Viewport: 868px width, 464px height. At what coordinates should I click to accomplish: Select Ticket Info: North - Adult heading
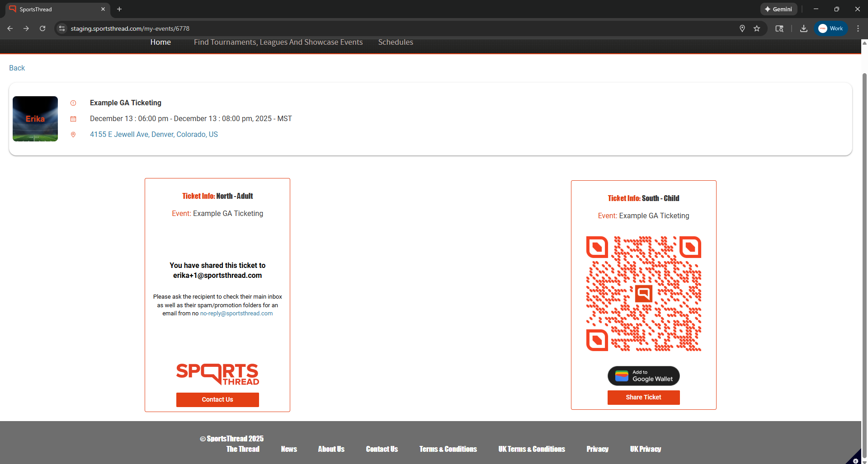pos(217,196)
